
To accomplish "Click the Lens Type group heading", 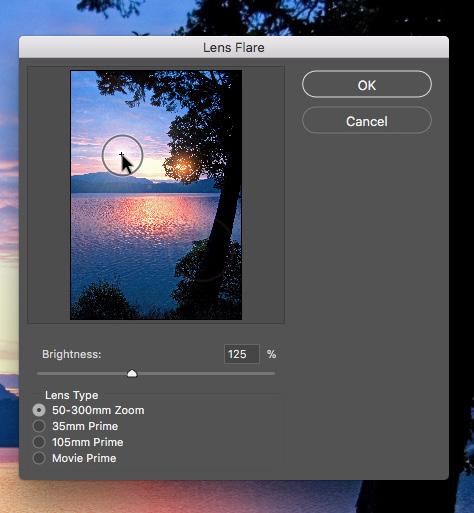I will coord(72,395).
